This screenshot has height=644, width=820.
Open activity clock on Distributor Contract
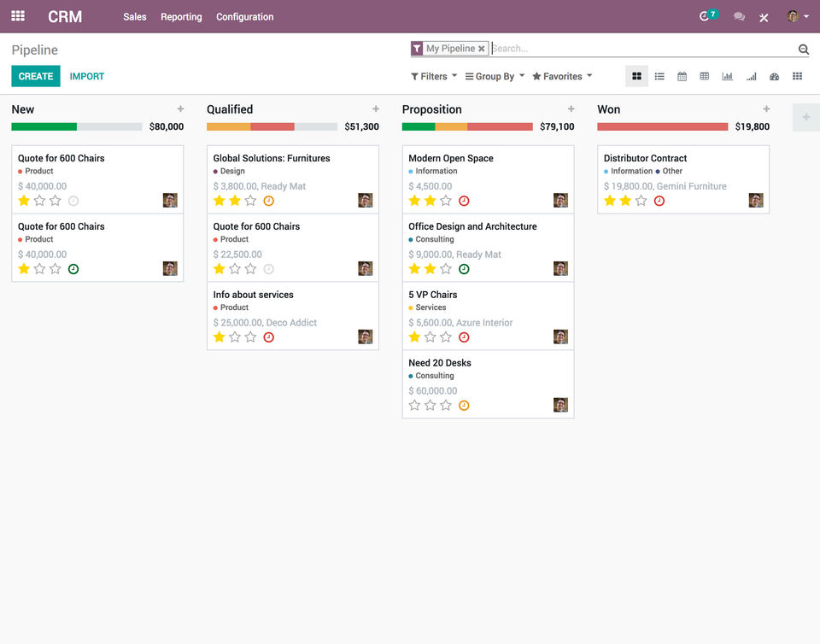(x=659, y=201)
